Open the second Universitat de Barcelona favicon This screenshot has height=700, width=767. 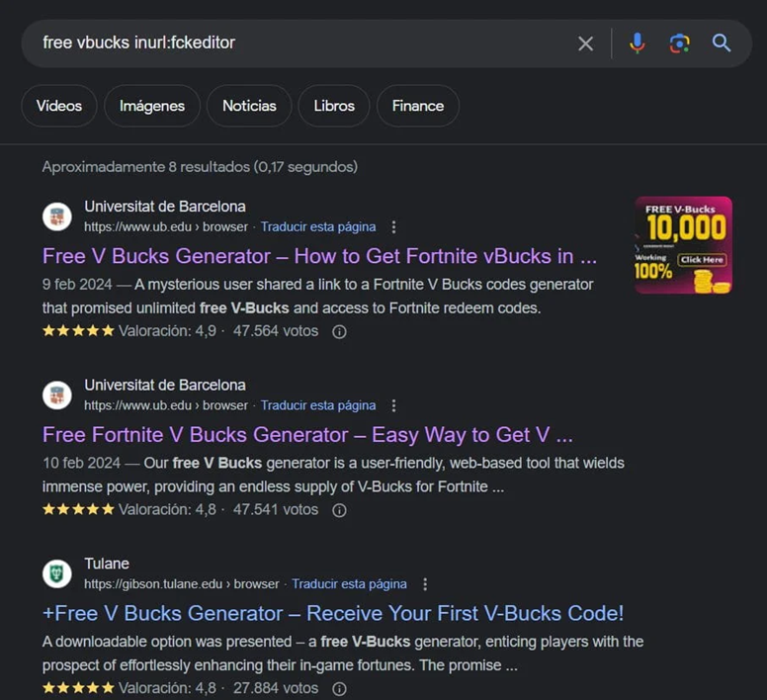(57, 394)
